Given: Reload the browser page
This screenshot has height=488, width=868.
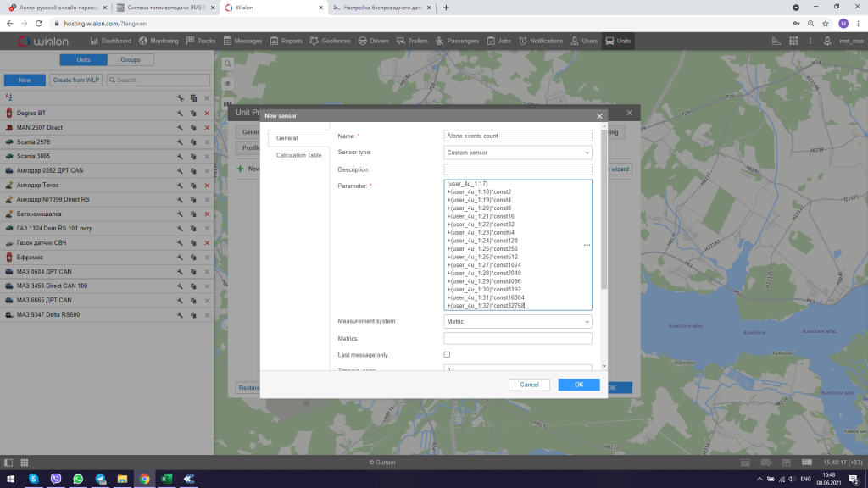Looking at the screenshot, I should (x=39, y=24).
